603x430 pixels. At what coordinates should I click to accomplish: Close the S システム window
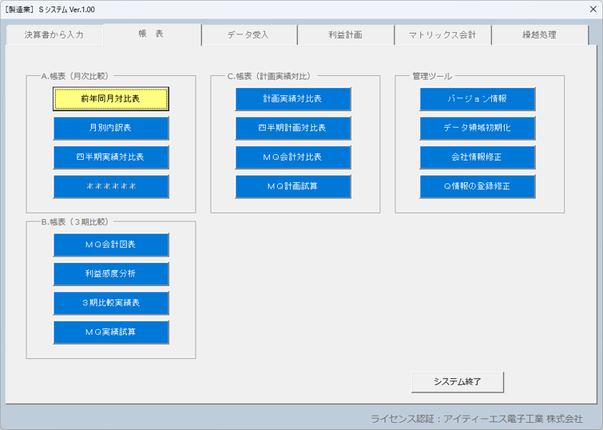(593, 9)
